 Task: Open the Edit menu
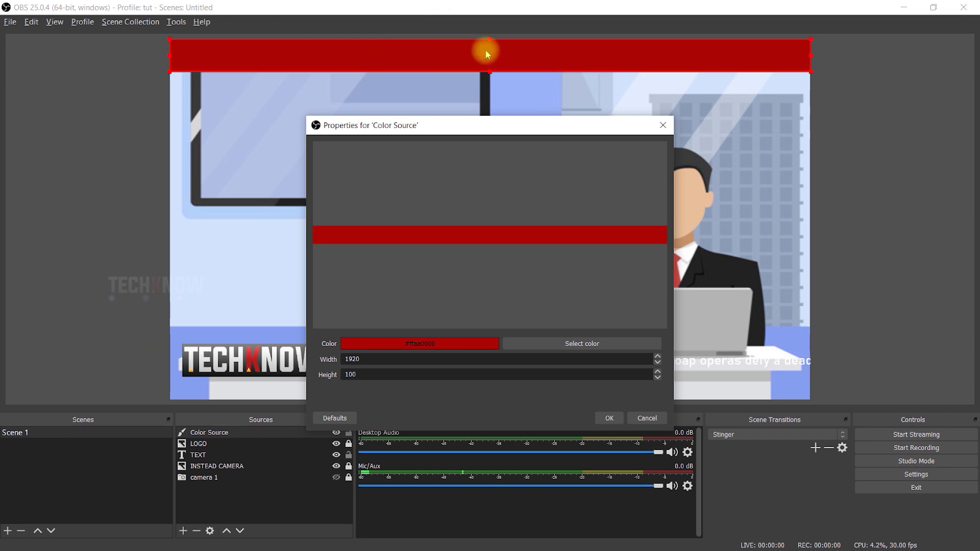[x=31, y=22]
